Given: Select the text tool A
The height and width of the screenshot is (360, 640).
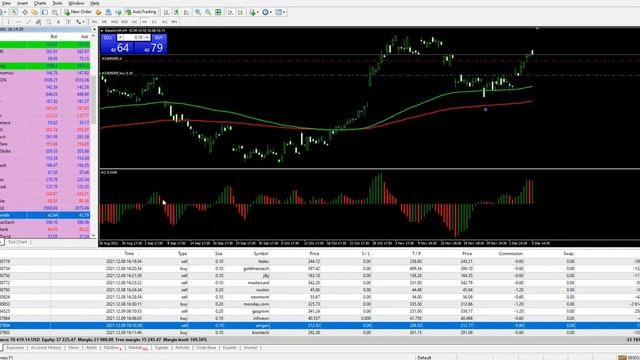Looking at the screenshot, I should (58, 22).
